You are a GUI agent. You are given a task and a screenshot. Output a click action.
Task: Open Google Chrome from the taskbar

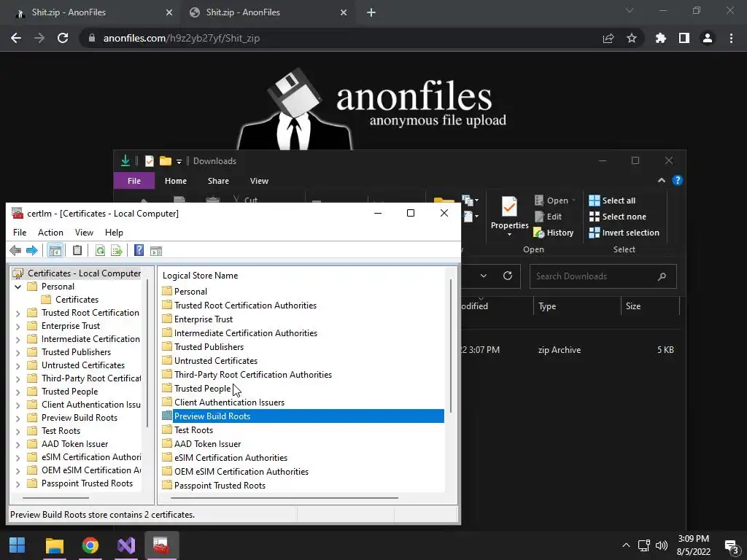pos(90,545)
